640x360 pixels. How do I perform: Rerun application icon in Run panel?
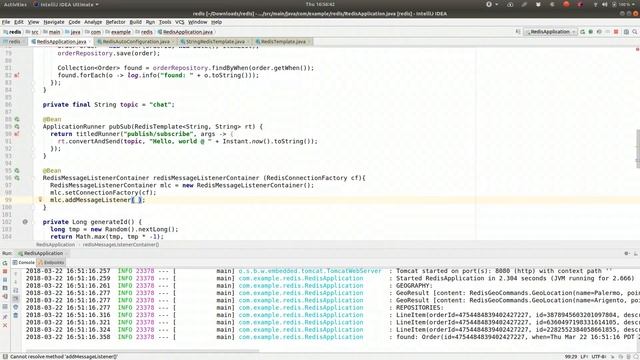(x=5, y=263)
